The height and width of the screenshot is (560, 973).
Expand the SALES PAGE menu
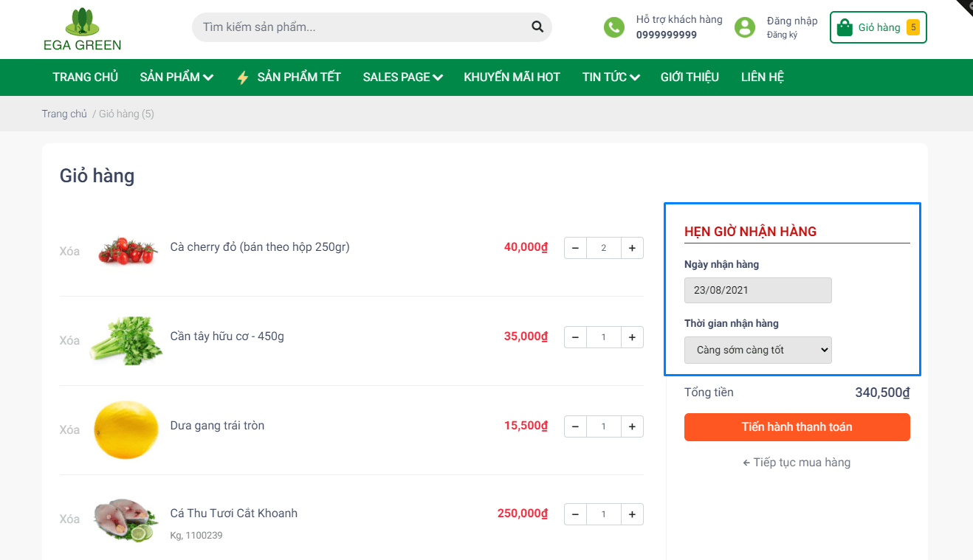click(402, 77)
